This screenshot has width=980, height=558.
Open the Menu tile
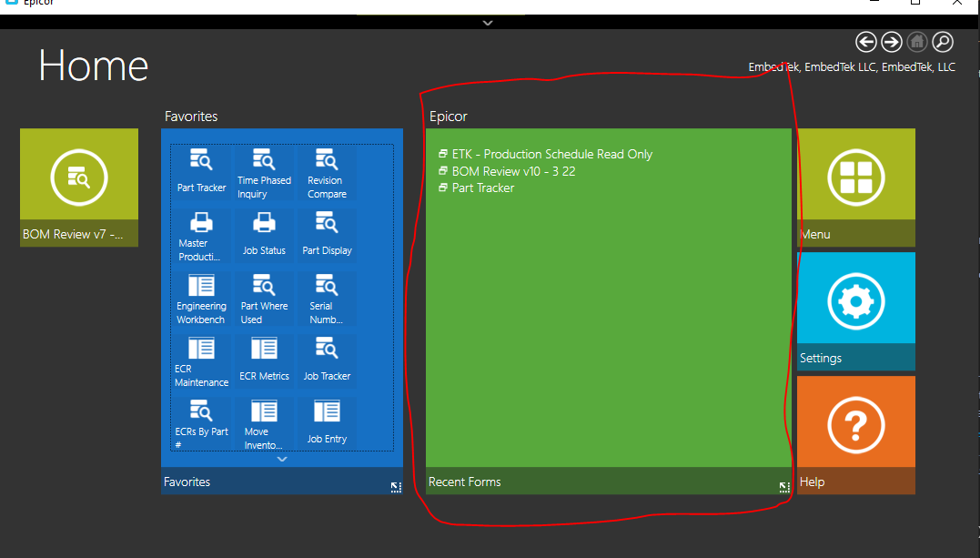coord(855,187)
